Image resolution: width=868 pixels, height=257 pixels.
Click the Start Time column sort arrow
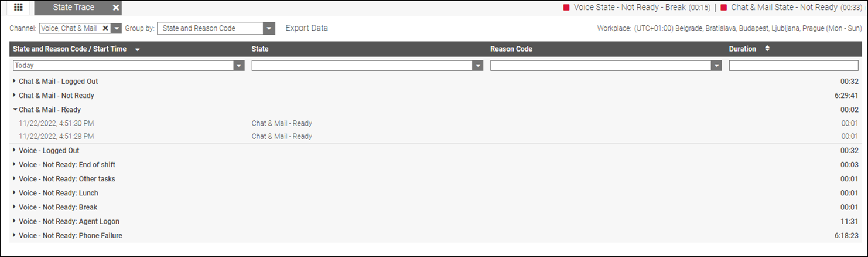[137, 50]
